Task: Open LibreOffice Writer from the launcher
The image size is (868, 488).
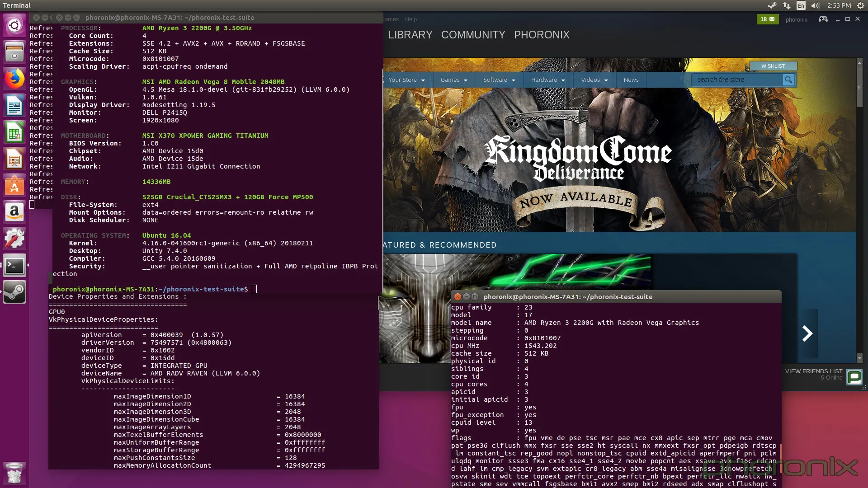Action: (x=14, y=106)
